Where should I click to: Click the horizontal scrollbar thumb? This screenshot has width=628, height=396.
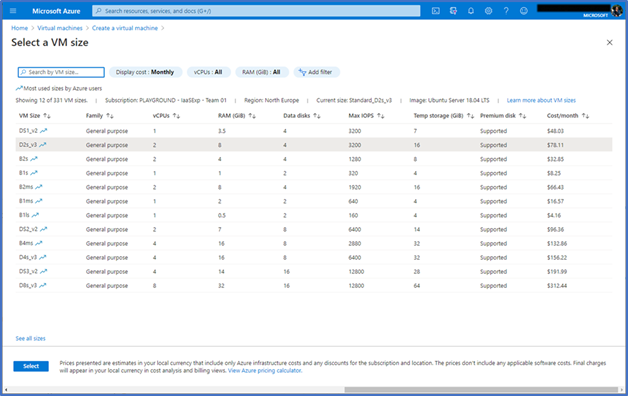point(481,390)
